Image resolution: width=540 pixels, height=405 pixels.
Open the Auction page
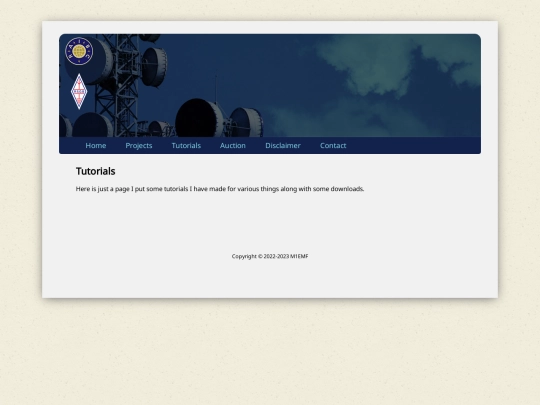coord(233,145)
